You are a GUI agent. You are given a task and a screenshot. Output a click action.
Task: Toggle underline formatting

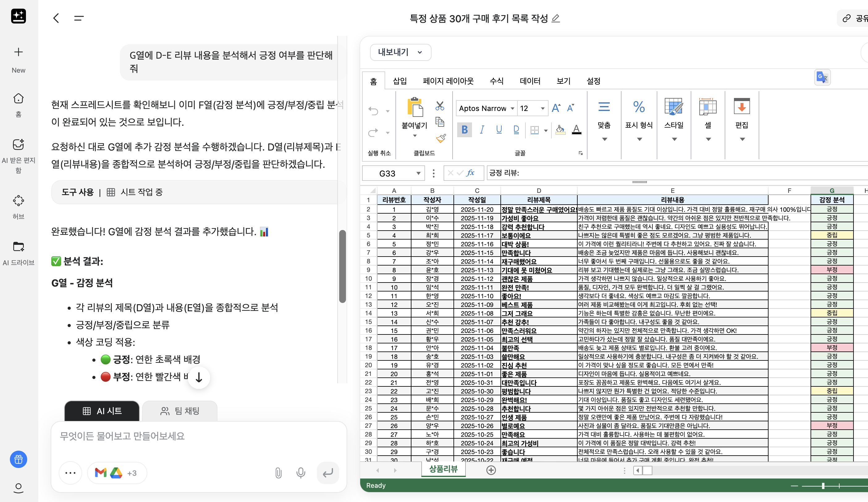tap(499, 130)
